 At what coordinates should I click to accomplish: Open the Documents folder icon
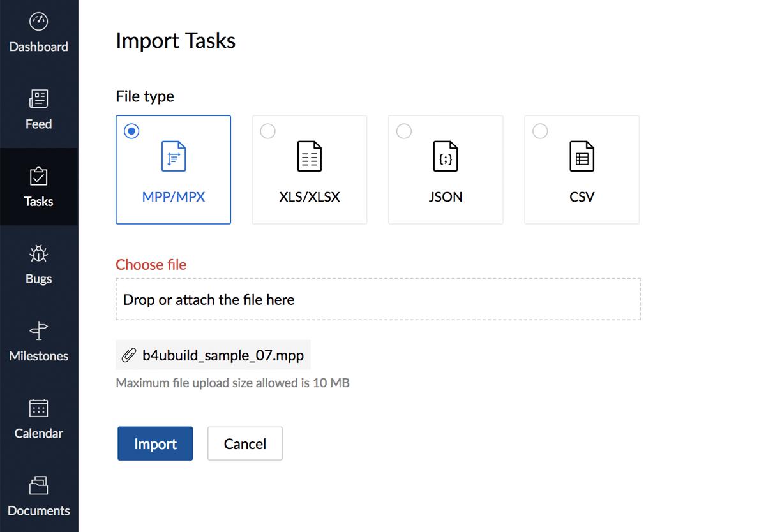(39, 485)
